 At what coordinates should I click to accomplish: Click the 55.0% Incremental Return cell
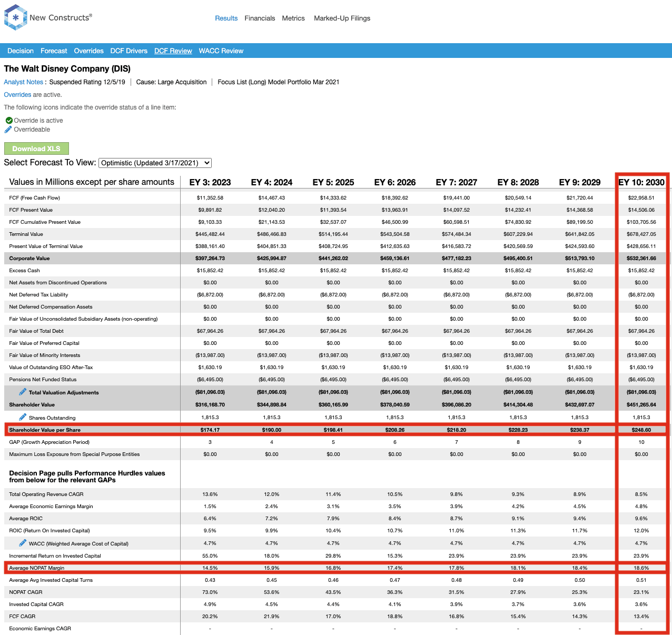[x=210, y=556]
